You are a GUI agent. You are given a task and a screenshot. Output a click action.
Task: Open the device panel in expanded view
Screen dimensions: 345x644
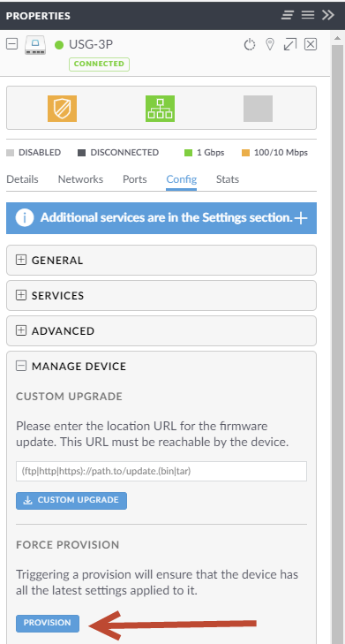(x=290, y=44)
